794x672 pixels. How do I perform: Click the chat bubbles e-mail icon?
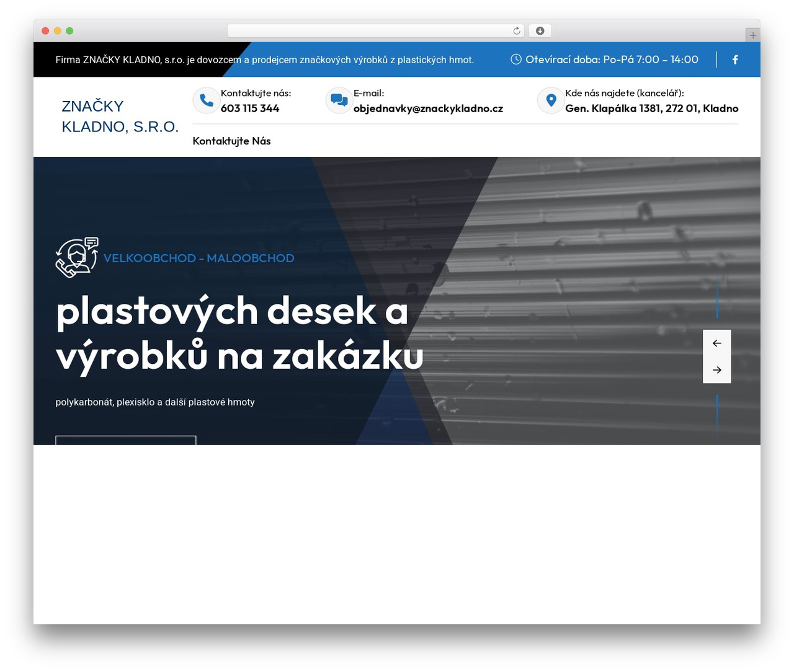point(339,100)
